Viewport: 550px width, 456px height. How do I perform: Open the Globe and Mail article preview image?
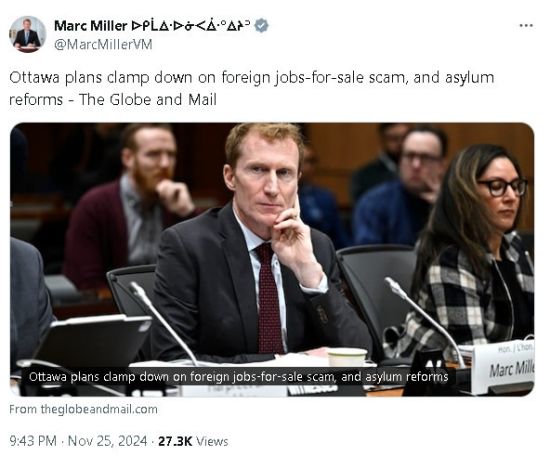[x=272, y=259]
